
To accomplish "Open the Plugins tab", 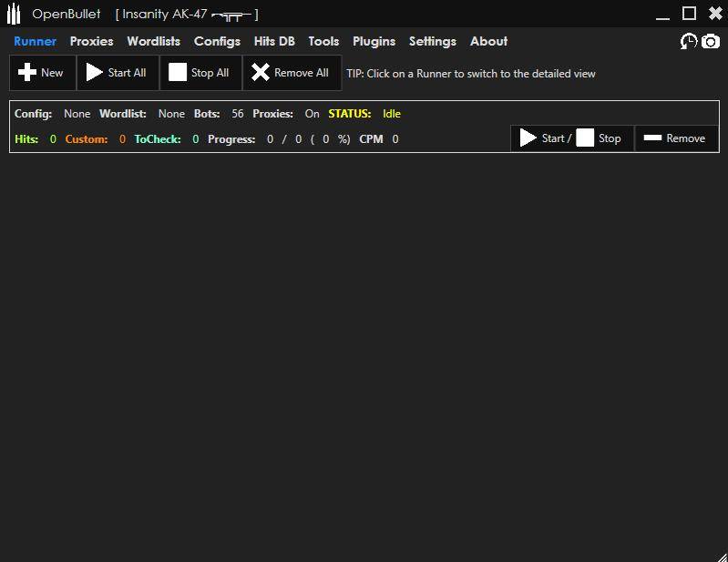I will click(x=374, y=41).
